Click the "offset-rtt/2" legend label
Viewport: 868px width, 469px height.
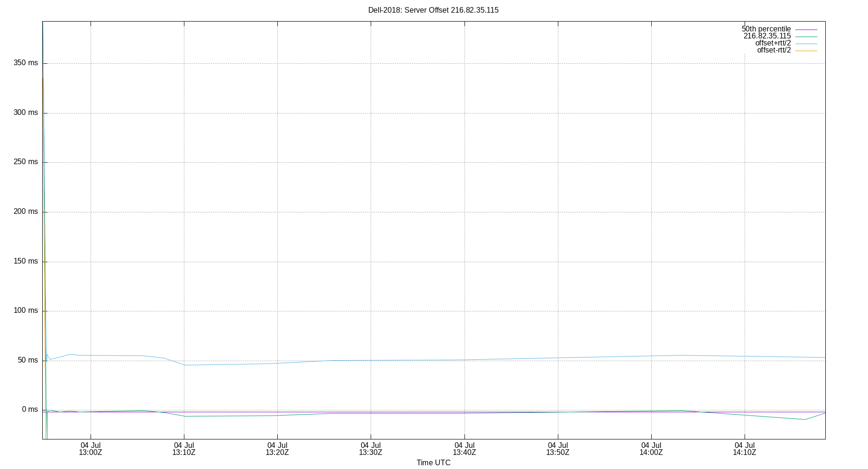click(x=774, y=50)
